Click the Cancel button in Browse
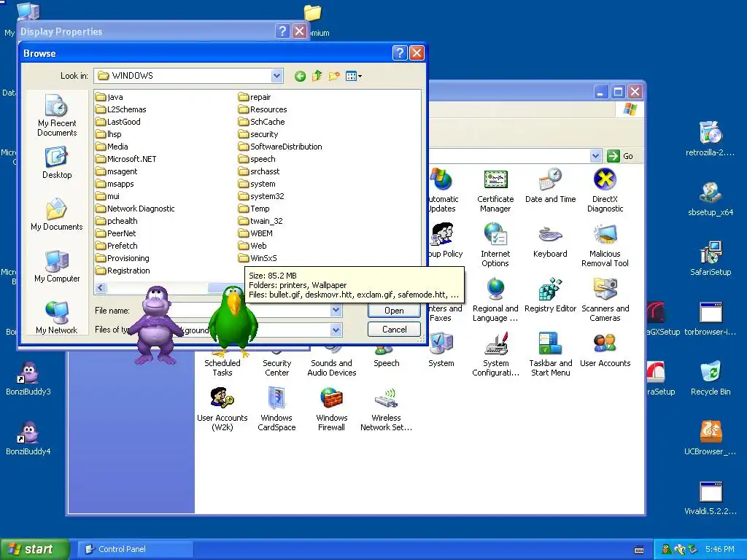Screen dimensions: 747x560 point(394,330)
